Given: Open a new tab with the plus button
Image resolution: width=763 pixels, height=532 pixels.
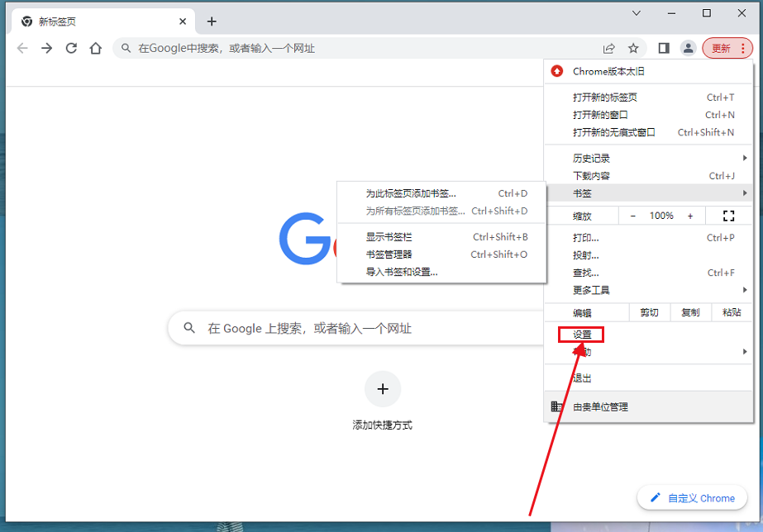Looking at the screenshot, I should [212, 21].
